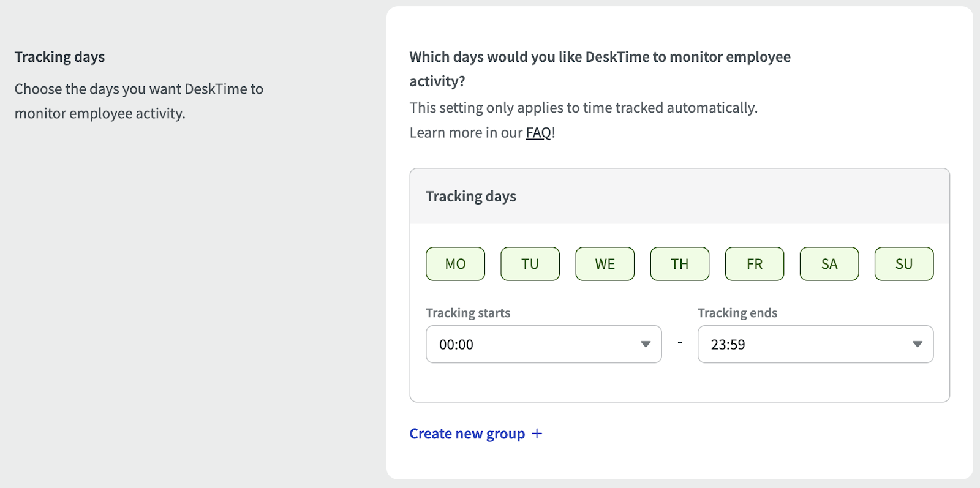Open the Tracking starts time dropdown
This screenshot has height=488, width=980.
click(x=543, y=344)
